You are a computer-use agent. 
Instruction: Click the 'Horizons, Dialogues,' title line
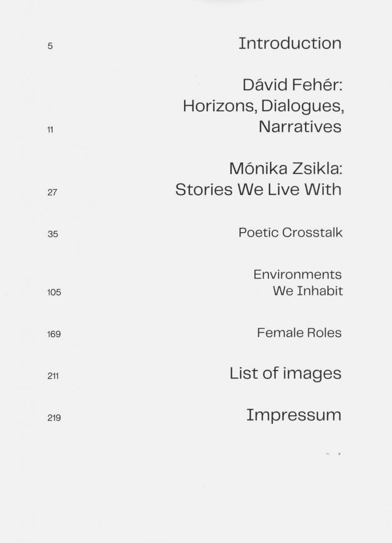pos(263,106)
